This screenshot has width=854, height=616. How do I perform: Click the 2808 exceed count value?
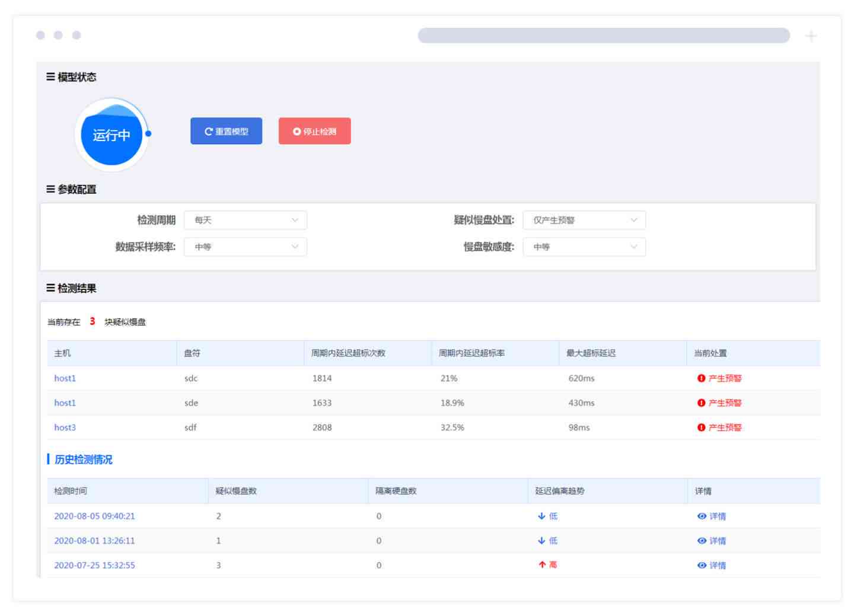[x=322, y=427]
